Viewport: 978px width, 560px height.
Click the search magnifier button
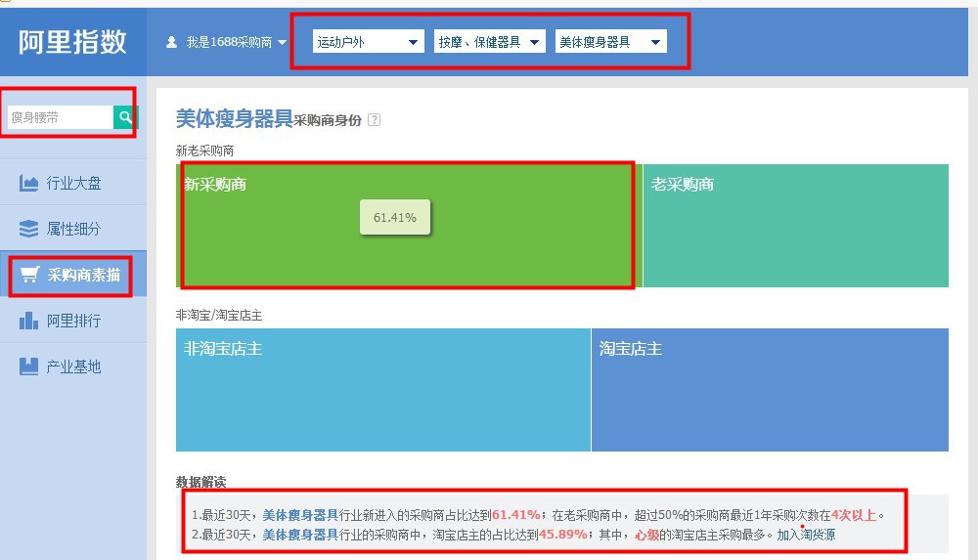click(125, 116)
